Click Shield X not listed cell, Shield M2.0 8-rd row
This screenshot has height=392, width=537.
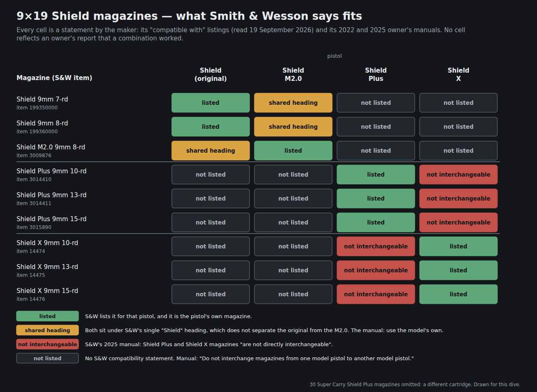(459, 151)
